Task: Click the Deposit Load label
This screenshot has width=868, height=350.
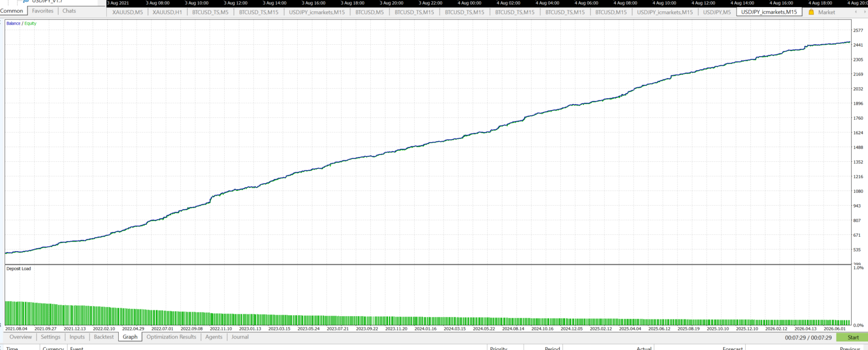Action: (19, 269)
